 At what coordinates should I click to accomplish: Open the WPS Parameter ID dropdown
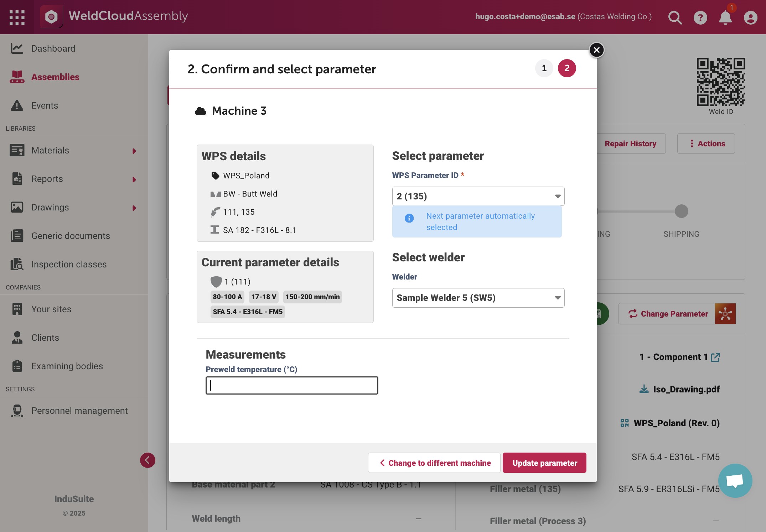[x=478, y=196]
